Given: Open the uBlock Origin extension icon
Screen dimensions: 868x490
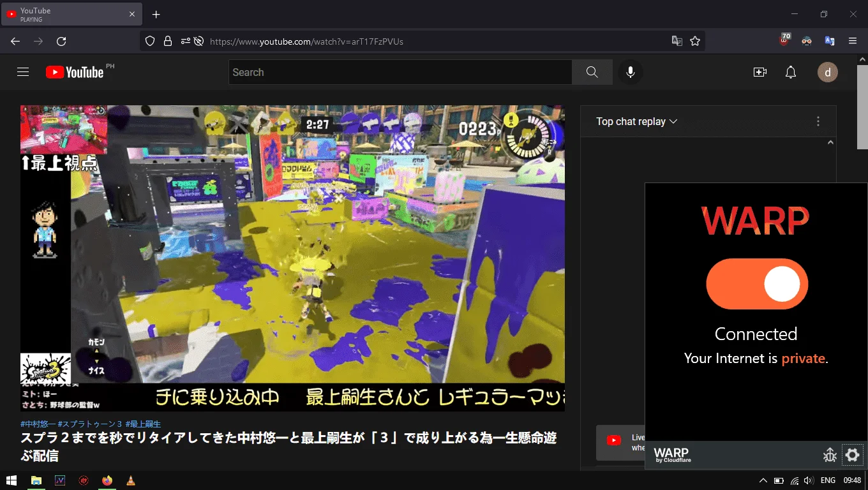Looking at the screenshot, I should pyautogui.click(x=784, y=40).
